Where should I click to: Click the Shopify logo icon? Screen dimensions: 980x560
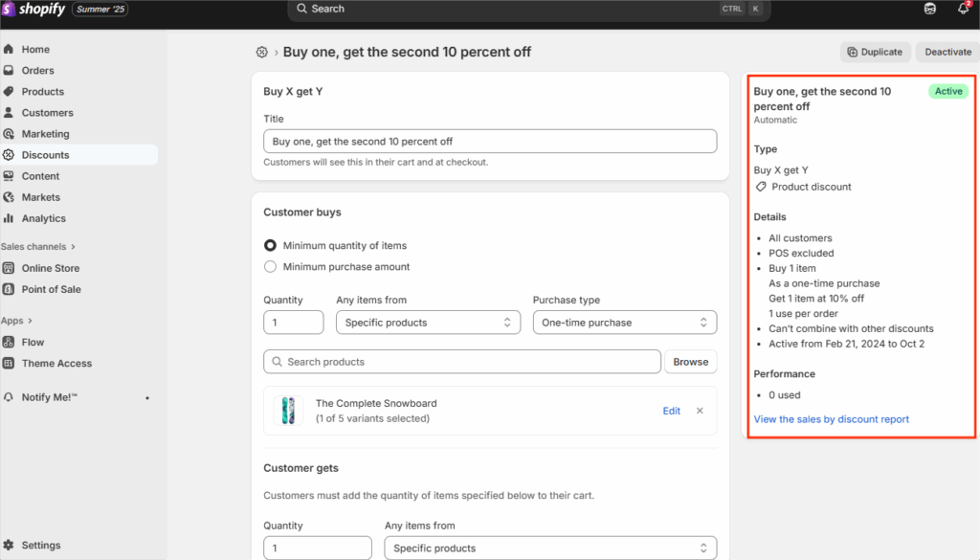(9, 9)
